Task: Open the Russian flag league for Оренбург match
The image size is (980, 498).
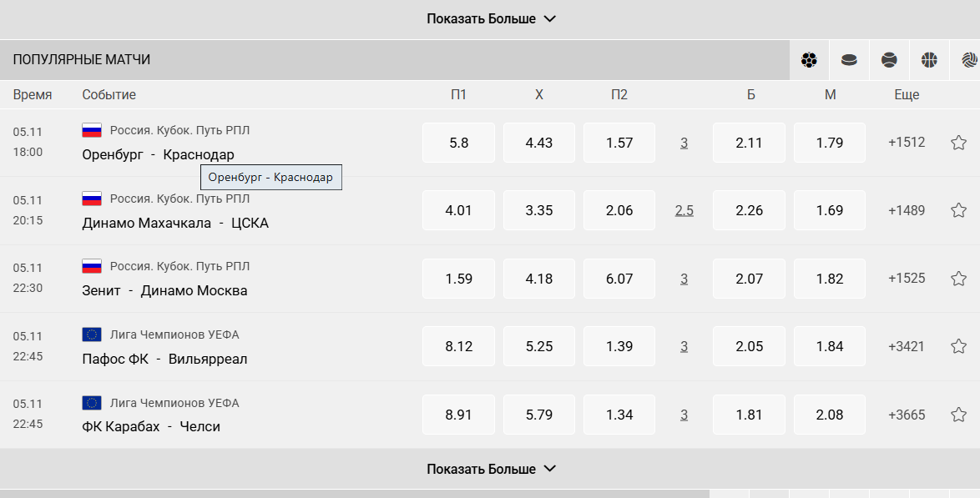Action: pyautogui.click(x=92, y=130)
